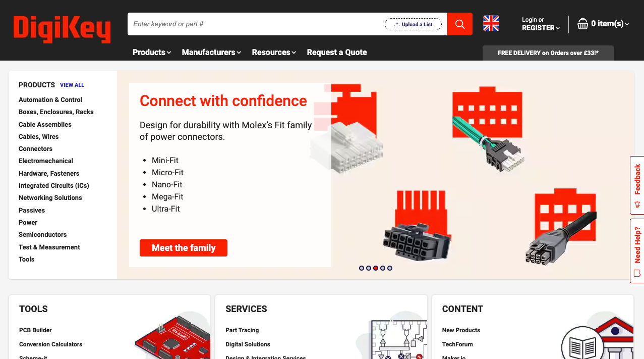Screen dimensions: 644x359
Task: Open Power category
Action: tap(28, 223)
